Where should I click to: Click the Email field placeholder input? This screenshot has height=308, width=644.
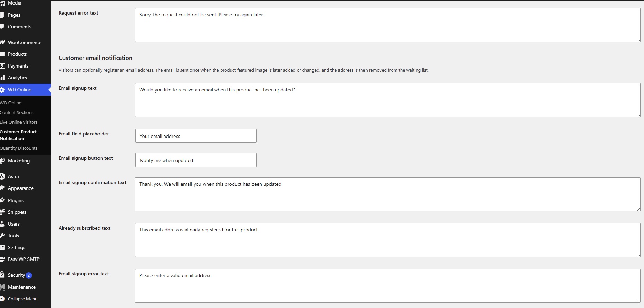(x=196, y=136)
